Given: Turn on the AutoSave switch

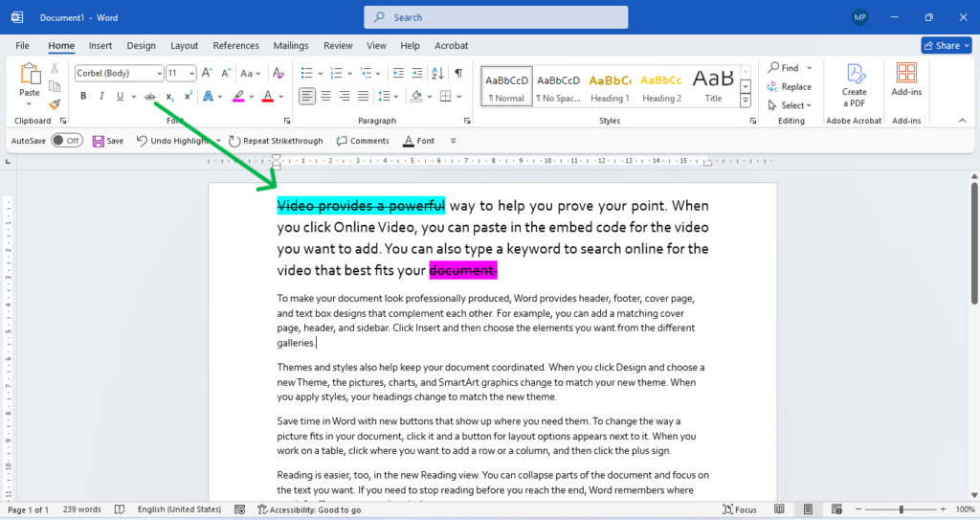Looking at the screenshot, I should pyautogui.click(x=66, y=141).
